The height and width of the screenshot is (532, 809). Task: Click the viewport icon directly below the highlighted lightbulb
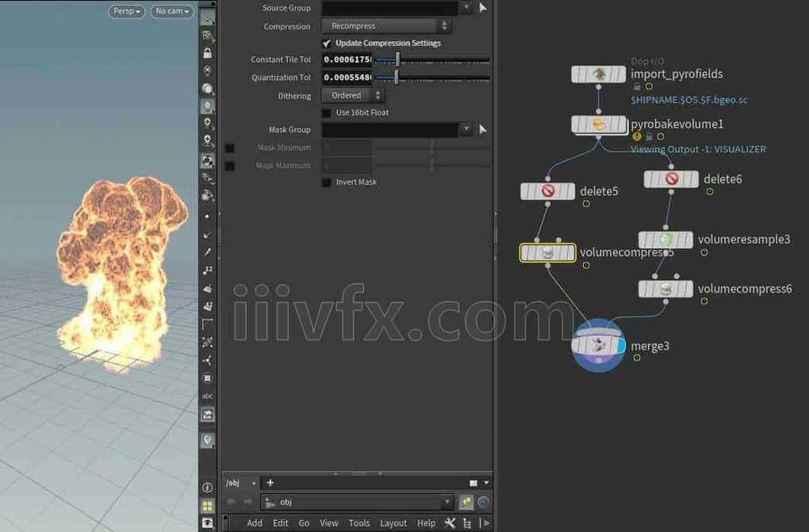(208, 124)
